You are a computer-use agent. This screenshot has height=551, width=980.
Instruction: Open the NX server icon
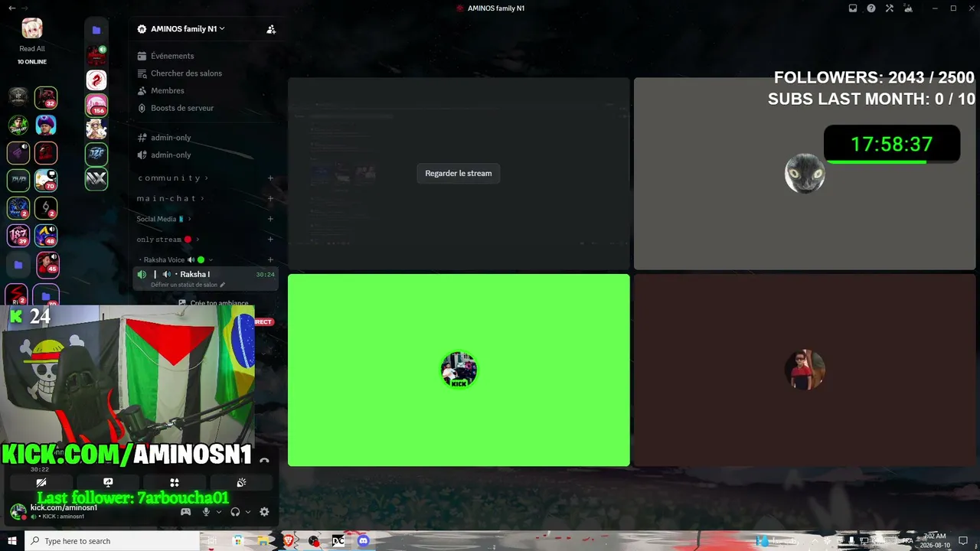tap(96, 178)
